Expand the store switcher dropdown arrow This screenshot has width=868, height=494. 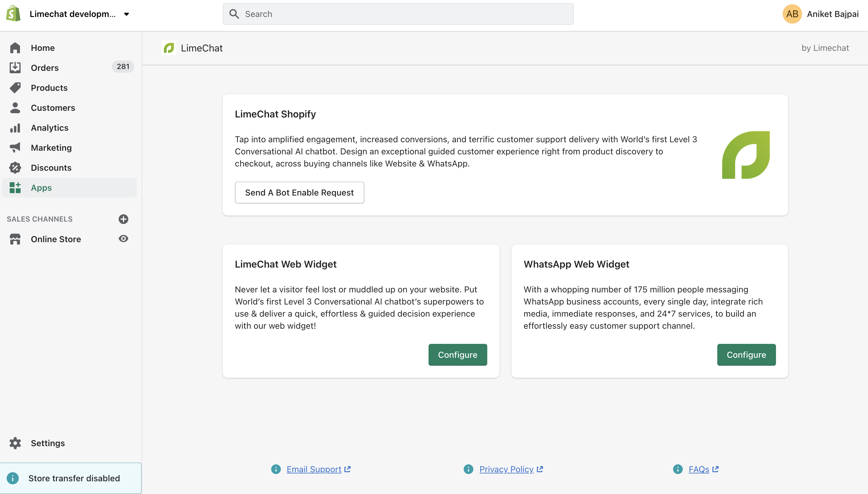pos(127,14)
